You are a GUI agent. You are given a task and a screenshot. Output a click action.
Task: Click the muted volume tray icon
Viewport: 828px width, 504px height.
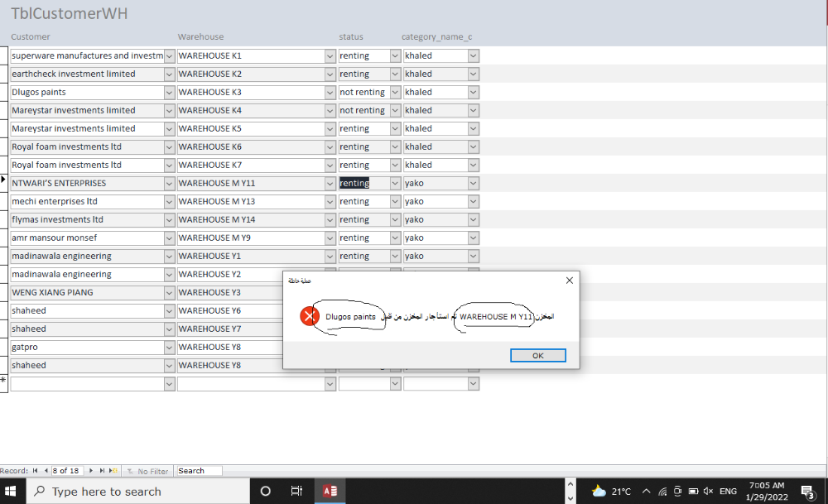tap(708, 492)
